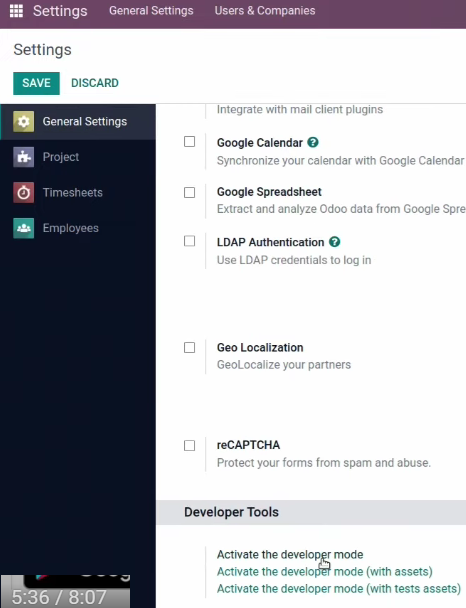Activate developer mode with tests assets
The image size is (466, 608).
(339, 589)
